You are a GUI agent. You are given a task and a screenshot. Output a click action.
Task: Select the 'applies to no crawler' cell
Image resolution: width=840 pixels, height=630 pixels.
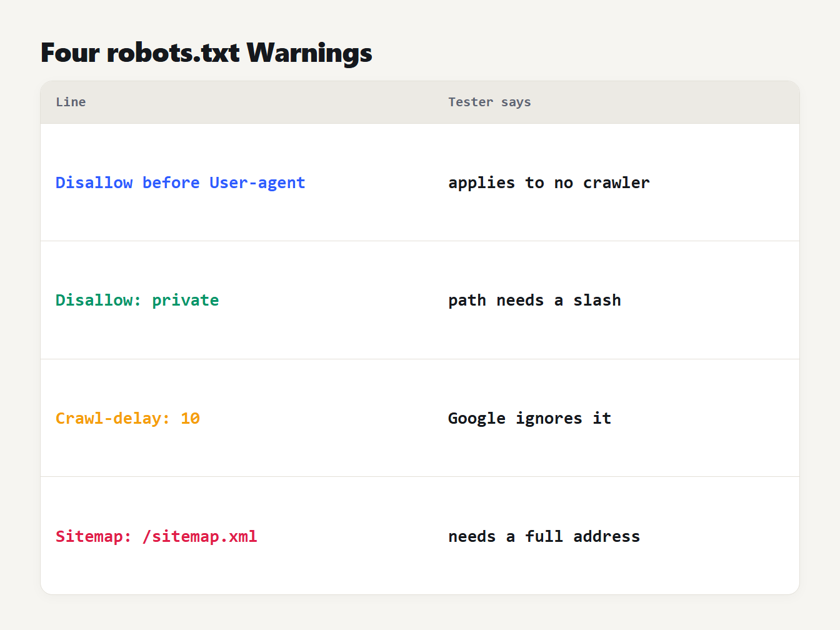tap(549, 182)
